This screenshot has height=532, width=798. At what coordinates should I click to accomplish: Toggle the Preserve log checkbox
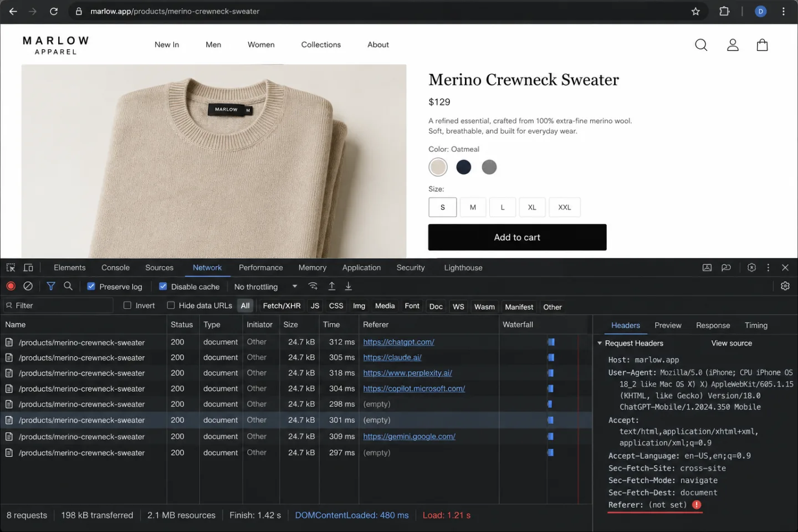click(x=91, y=287)
